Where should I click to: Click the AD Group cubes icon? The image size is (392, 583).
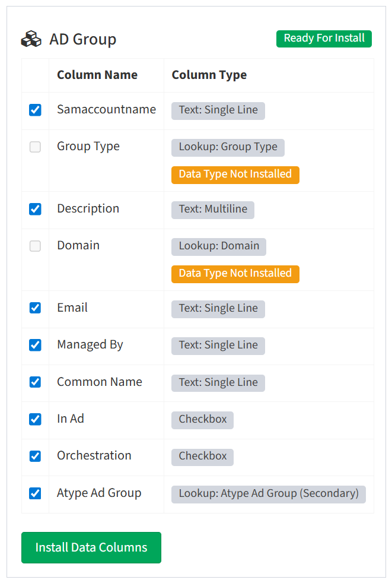[x=31, y=39]
